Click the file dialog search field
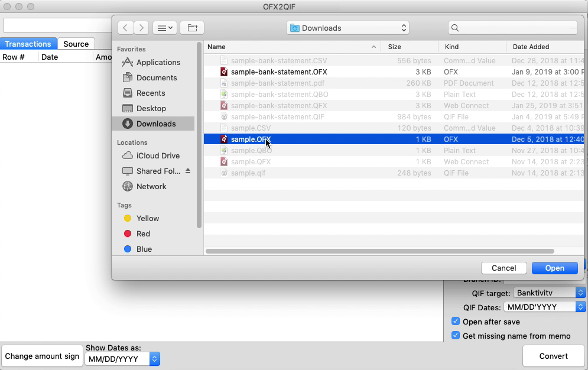This screenshot has width=588, height=370. click(x=512, y=28)
